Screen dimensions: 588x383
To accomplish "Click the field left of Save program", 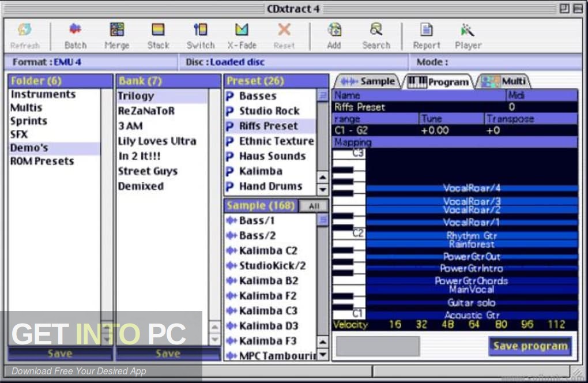I will tap(378, 346).
